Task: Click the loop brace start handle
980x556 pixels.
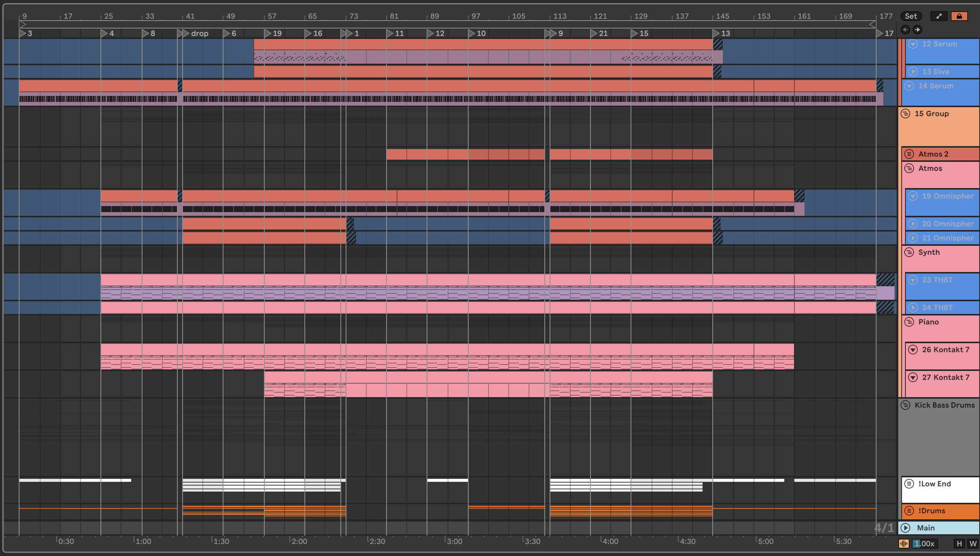Action: 22,24
